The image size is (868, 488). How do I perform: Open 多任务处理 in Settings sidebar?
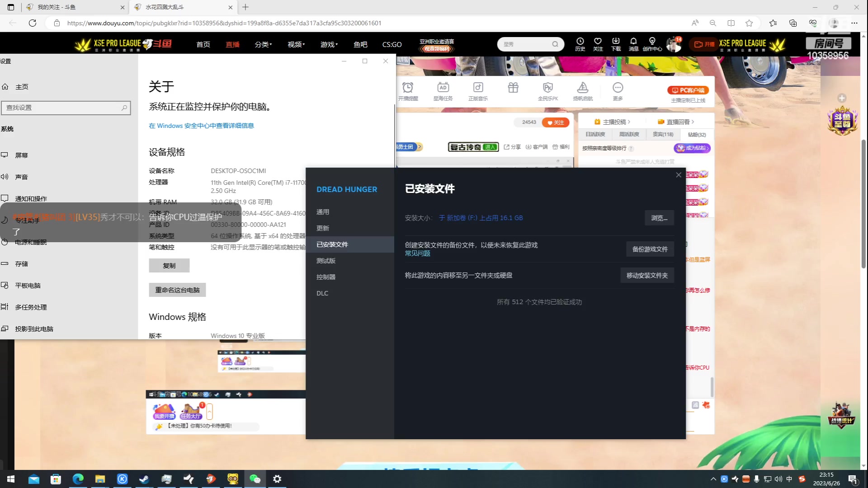click(68, 307)
